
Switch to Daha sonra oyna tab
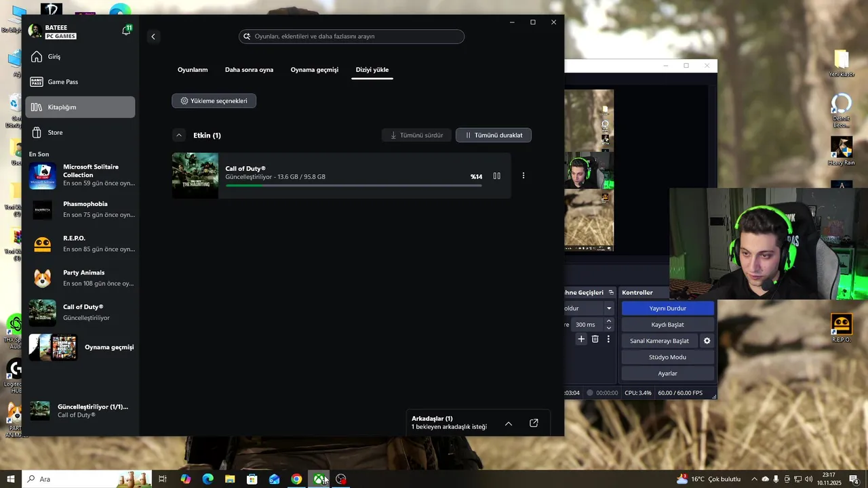pos(249,70)
